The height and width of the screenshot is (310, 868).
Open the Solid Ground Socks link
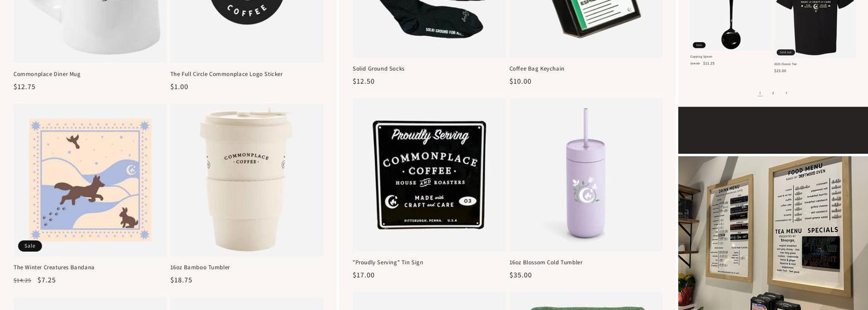[x=379, y=68]
